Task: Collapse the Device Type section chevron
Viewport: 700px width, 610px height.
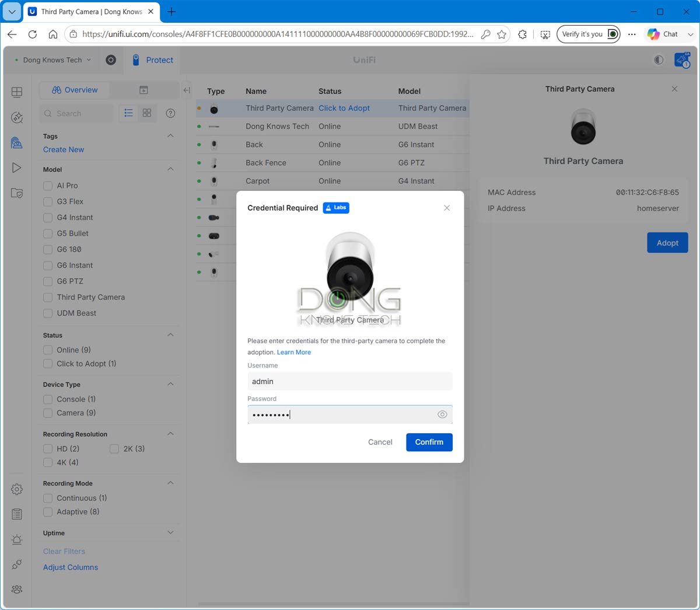Action: point(170,384)
